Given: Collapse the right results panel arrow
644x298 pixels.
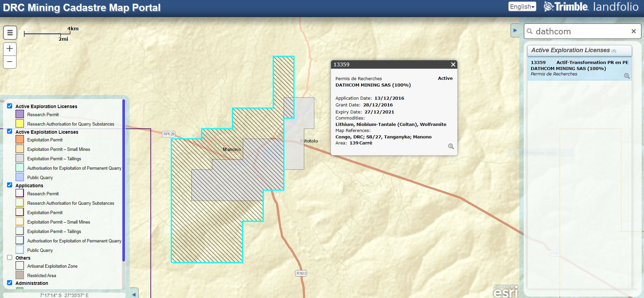Looking at the screenshot, I should pyautogui.click(x=515, y=30).
